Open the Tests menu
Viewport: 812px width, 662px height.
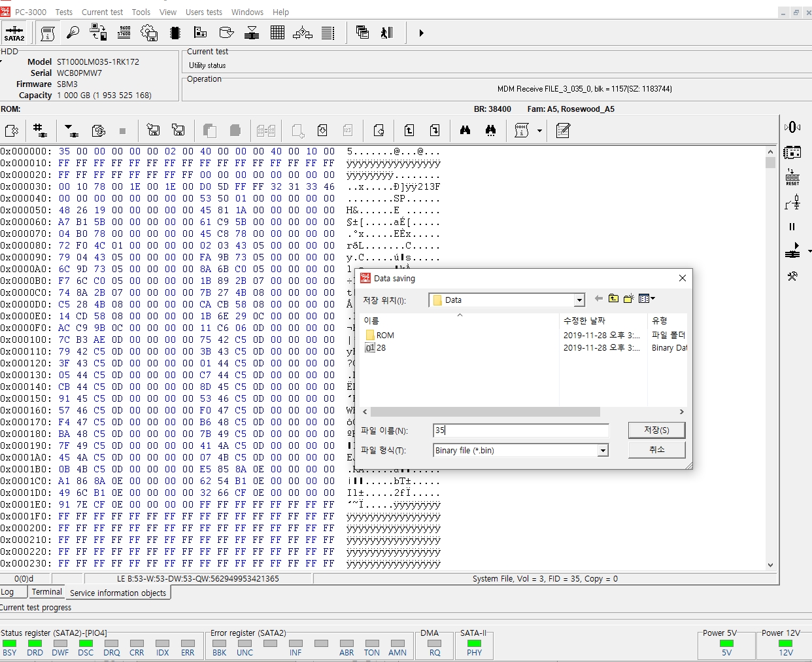click(x=64, y=12)
